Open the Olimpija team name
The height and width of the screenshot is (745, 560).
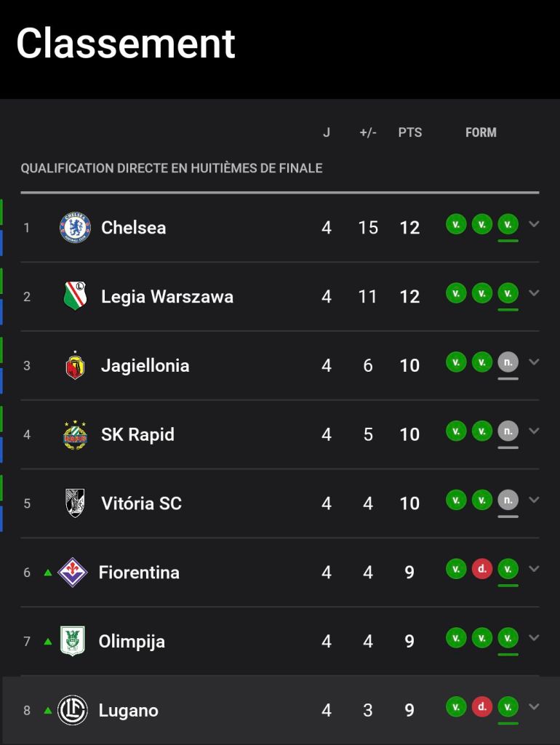[132, 642]
